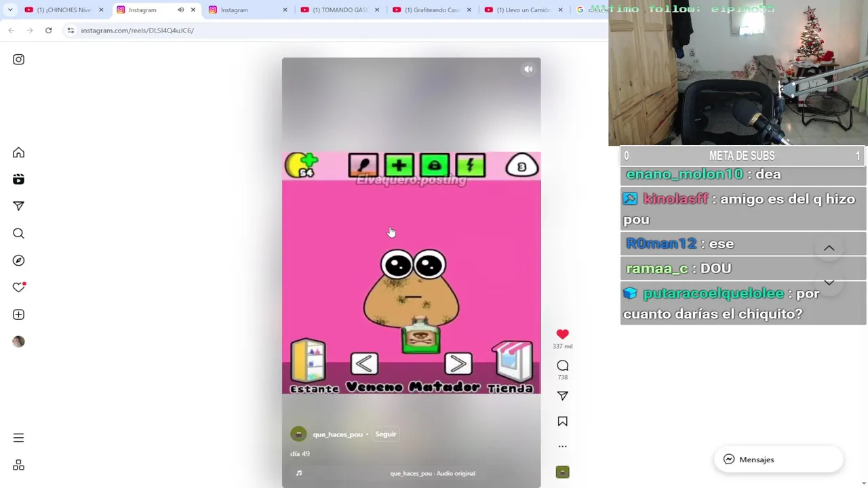Toggle reel audio speaker icon
This screenshot has height=488, width=868.
[x=528, y=69]
